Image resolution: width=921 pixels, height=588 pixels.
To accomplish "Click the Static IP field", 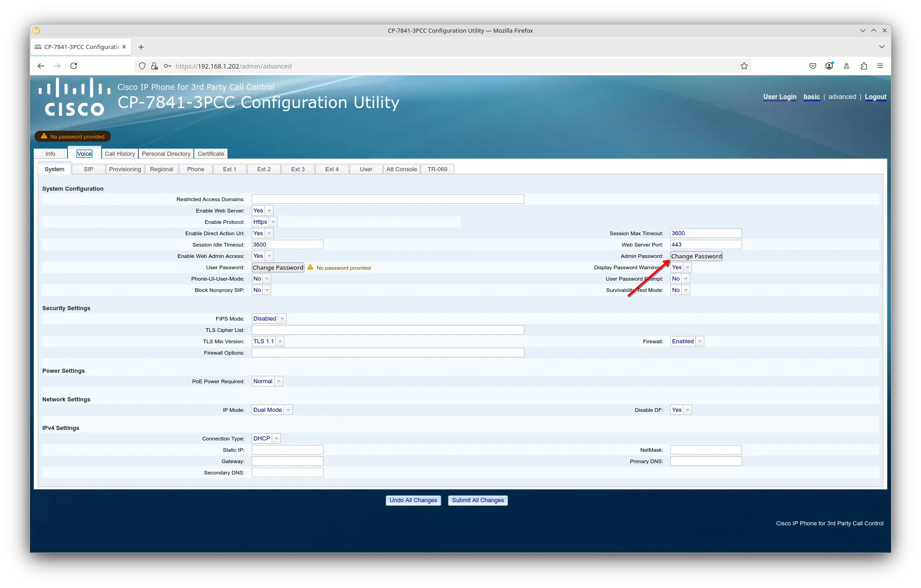I will (287, 450).
